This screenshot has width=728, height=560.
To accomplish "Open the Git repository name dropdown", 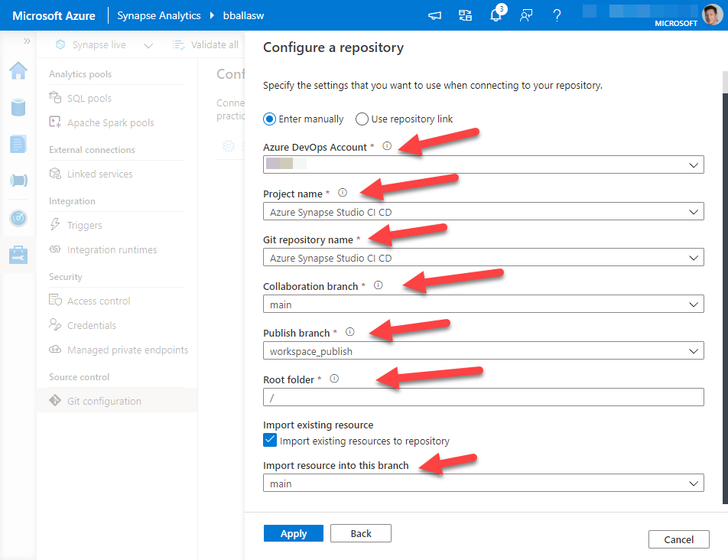I will (483, 258).
